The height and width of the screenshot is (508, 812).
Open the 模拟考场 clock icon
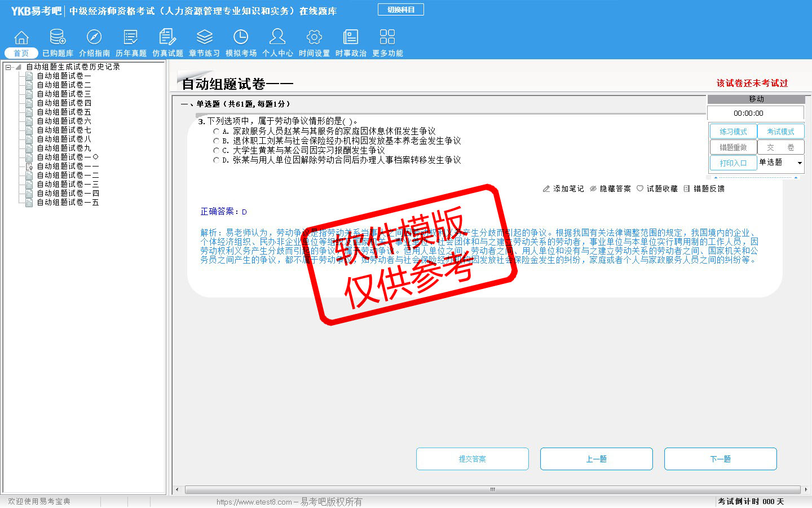click(241, 38)
